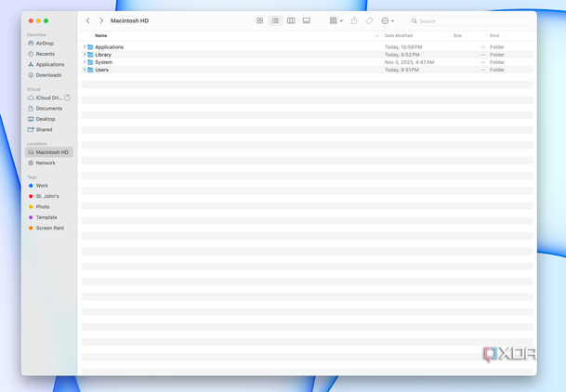Expand the Applications folder disclosure arrow

point(85,46)
